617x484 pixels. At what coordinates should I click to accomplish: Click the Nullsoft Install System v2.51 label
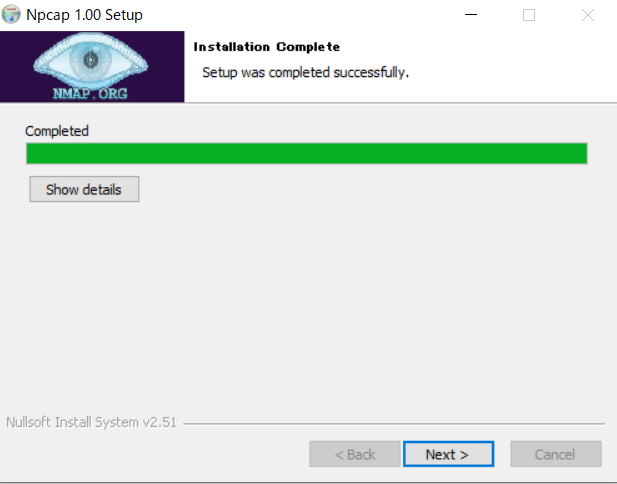[x=91, y=422]
